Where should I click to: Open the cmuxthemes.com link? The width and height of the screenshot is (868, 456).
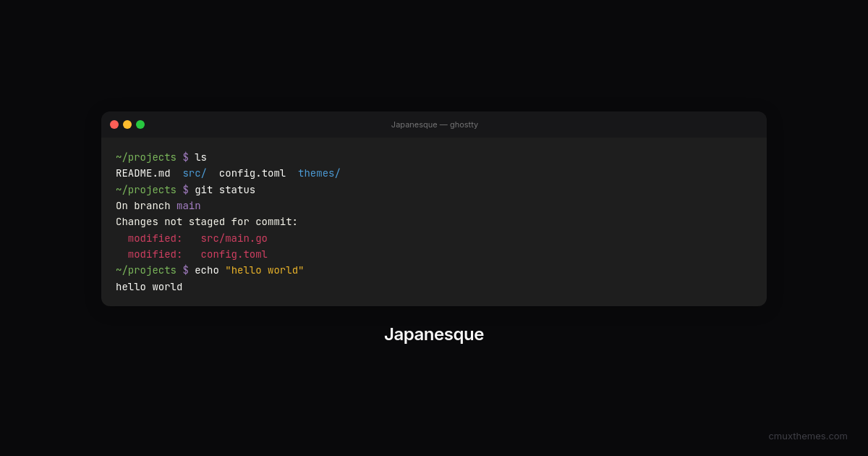pos(808,436)
